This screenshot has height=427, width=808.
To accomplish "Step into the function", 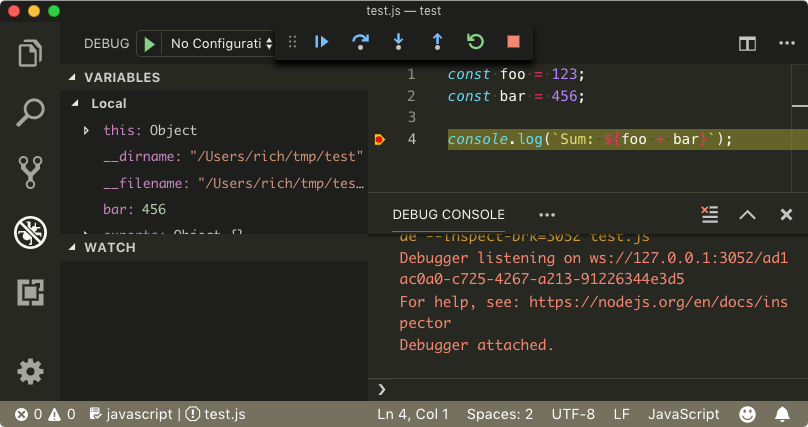I will click(398, 42).
